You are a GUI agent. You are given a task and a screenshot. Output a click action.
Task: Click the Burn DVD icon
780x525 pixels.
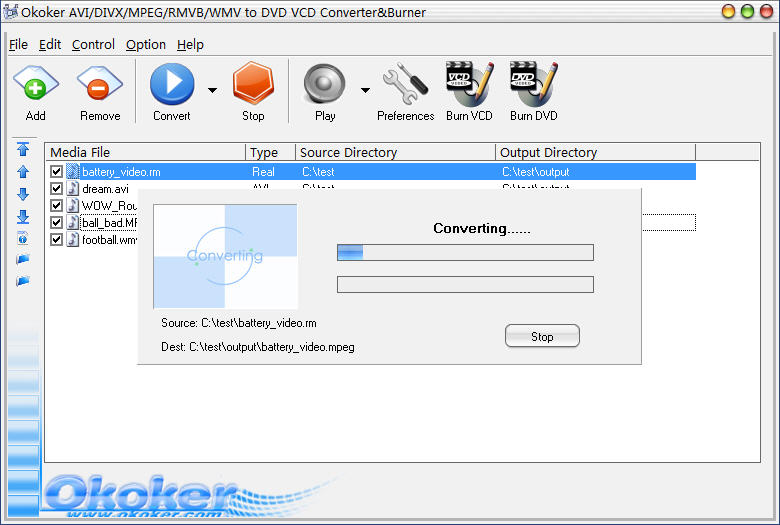pyautogui.click(x=534, y=84)
